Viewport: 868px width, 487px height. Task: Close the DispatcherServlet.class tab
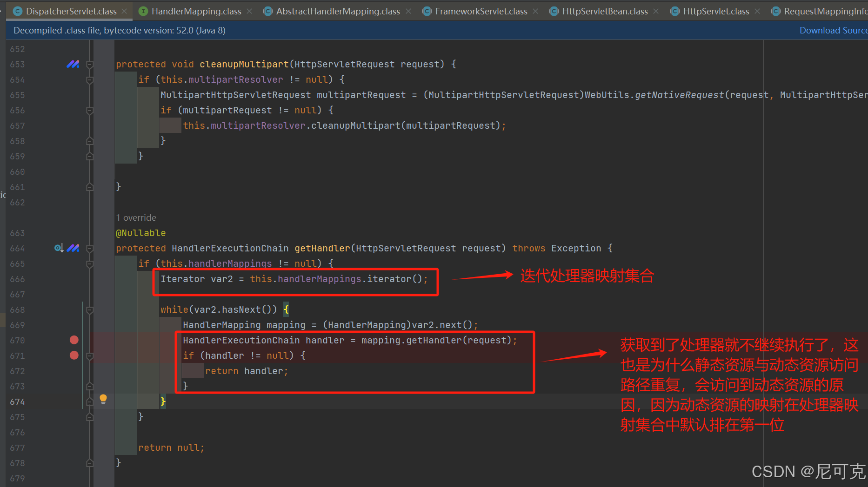point(124,11)
